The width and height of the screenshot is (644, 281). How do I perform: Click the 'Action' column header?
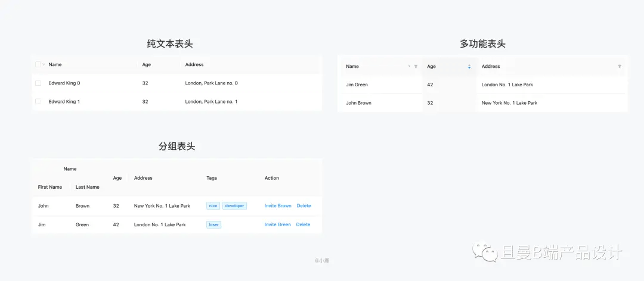pos(272,178)
